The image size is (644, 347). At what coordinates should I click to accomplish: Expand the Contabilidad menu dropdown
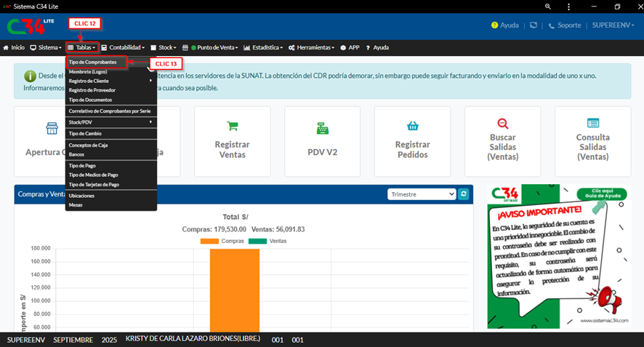pyautogui.click(x=123, y=47)
